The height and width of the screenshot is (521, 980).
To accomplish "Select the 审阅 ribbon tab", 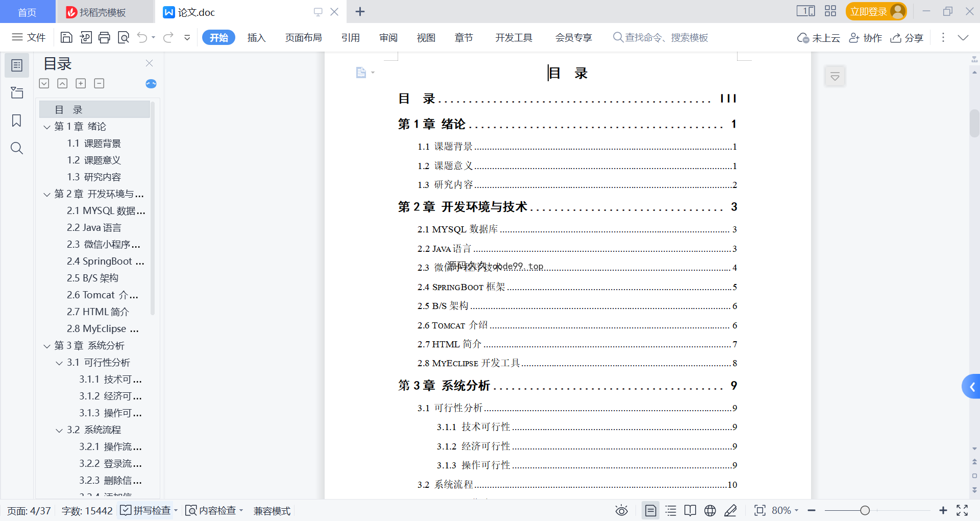I will pyautogui.click(x=388, y=37).
